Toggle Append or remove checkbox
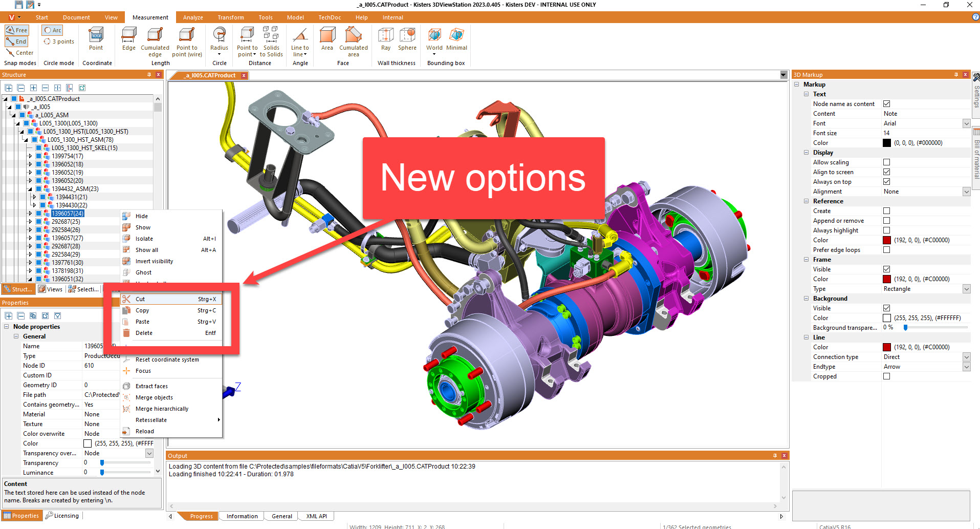The height and width of the screenshot is (529, 980). pos(886,221)
